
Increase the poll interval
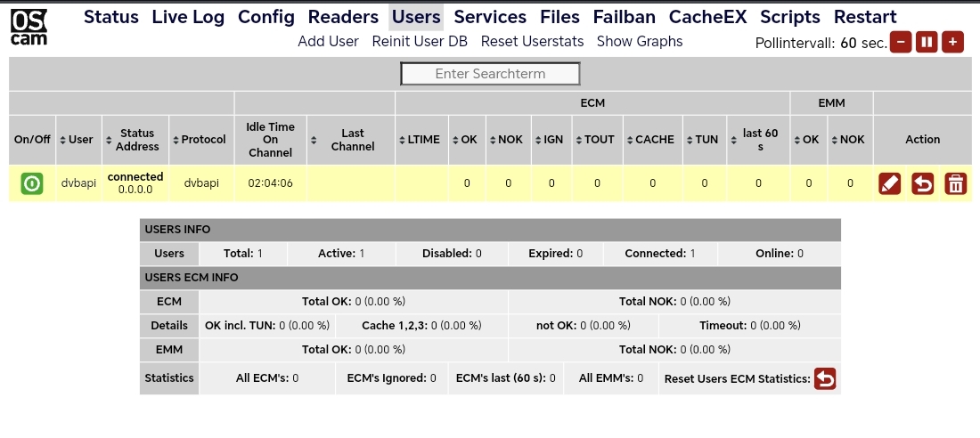click(952, 43)
